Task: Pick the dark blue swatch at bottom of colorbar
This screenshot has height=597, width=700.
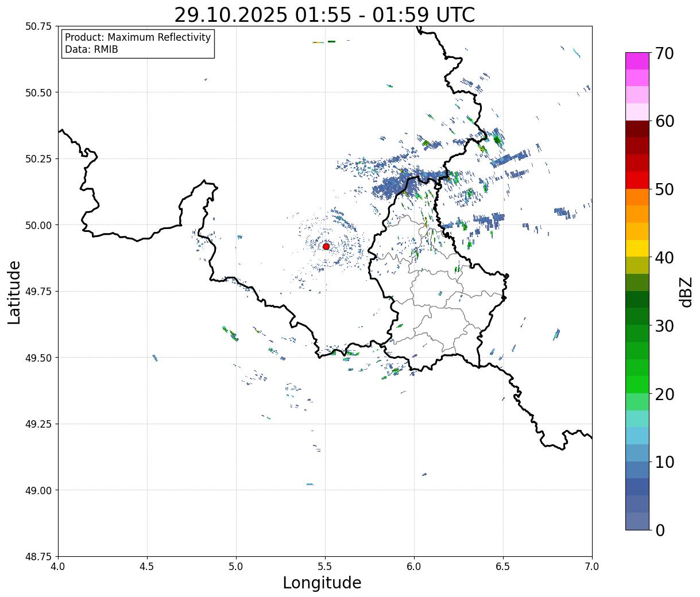Action: [x=637, y=521]
